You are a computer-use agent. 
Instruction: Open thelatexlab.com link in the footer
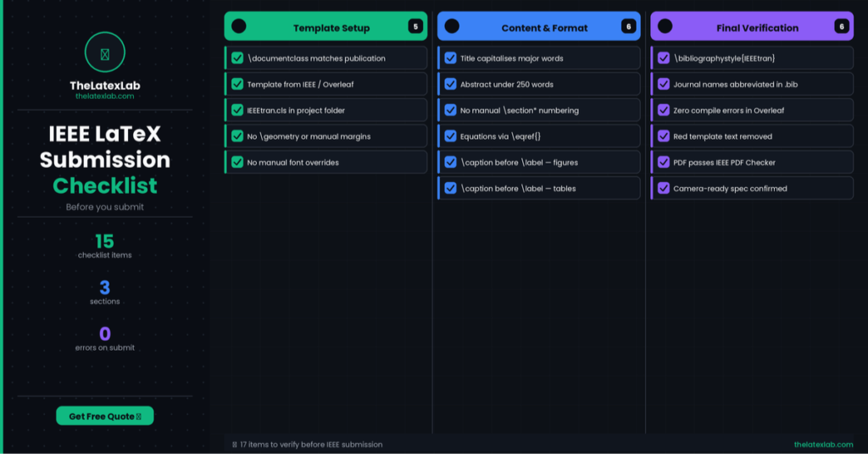(x=823, y=445)
